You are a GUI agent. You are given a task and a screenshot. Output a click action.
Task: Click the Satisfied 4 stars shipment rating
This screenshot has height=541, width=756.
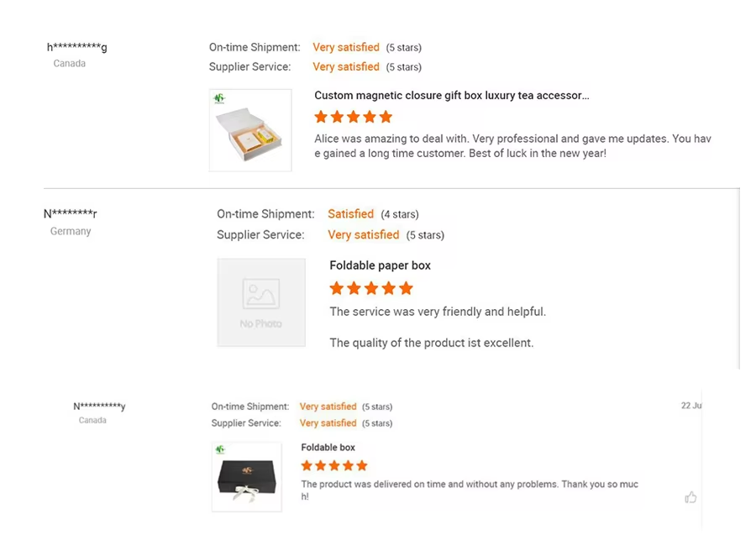tap(350, 214)
